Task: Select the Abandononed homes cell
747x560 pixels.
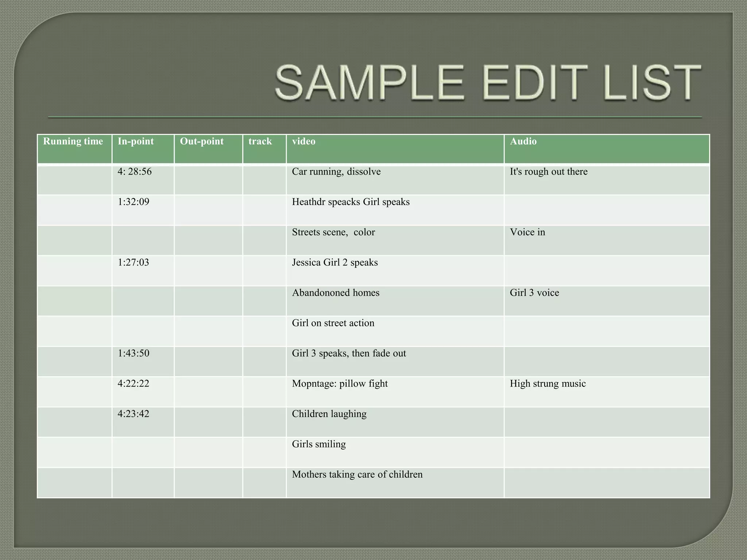Action: (395, 301)
